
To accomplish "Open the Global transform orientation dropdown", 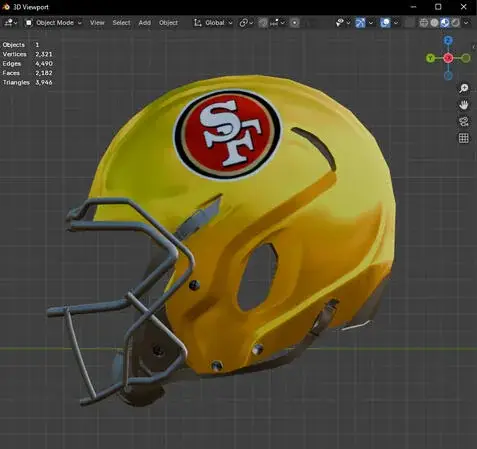I will [x=213, y=23].
